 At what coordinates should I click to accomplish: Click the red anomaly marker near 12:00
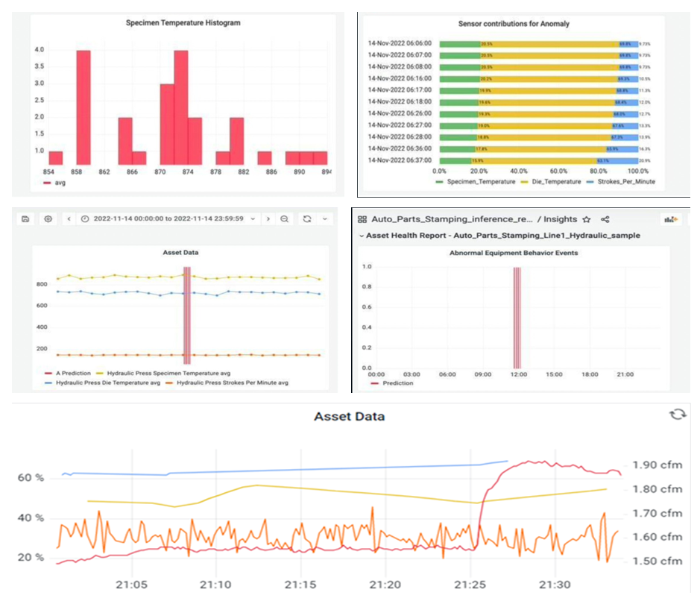516,317
